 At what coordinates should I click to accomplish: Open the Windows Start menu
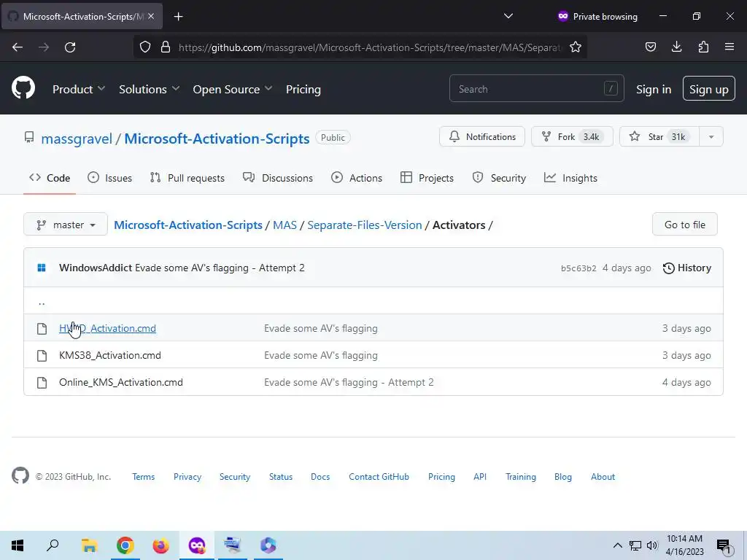click(18, 545)
